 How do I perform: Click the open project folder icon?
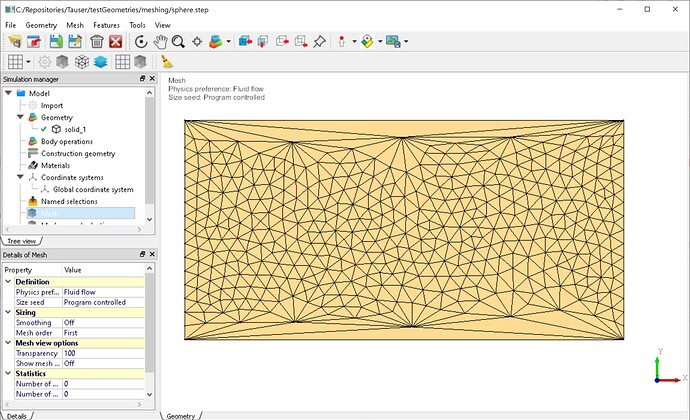pyautogui.click(x=15, y=42)
